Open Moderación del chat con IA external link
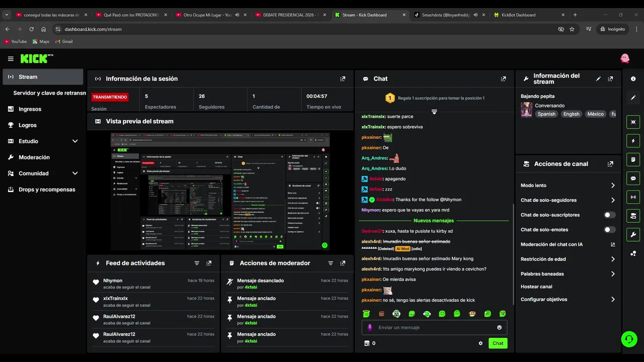This screenshot has height=362, width=644. [x=613, y=244]
